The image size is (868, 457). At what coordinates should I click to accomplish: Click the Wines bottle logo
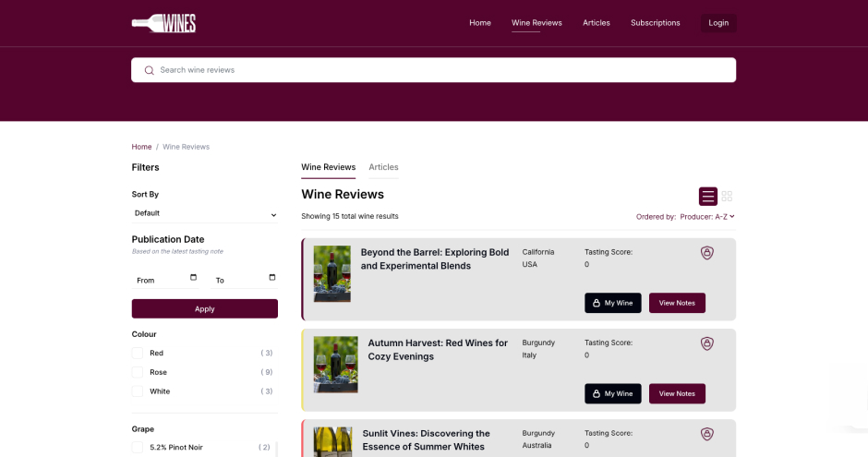point(163,23)
